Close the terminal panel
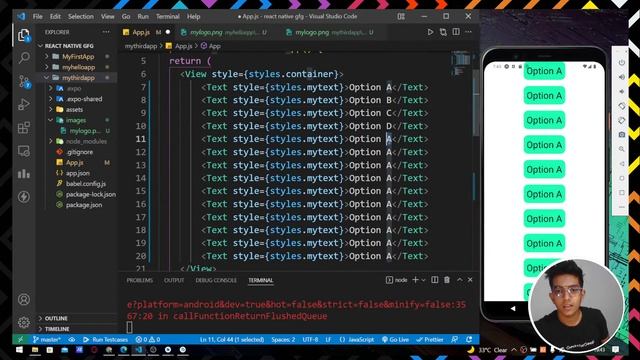The width and height of the screenshot is (640, 360). pyautogui.click(x=470, y=280)
